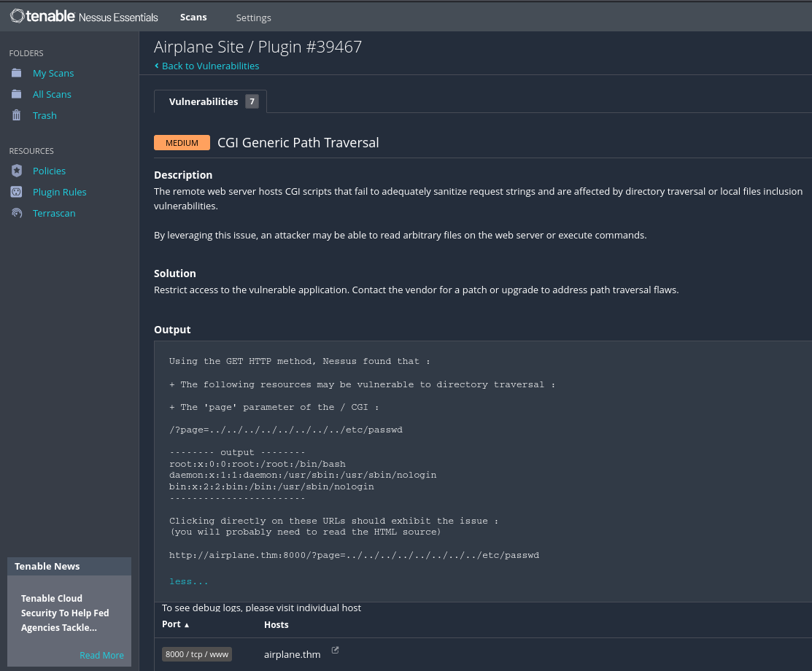The width and height of the screenshot is (812, 671).
Task: Click the Terrascan fingerprint icon
Action: 17,213
